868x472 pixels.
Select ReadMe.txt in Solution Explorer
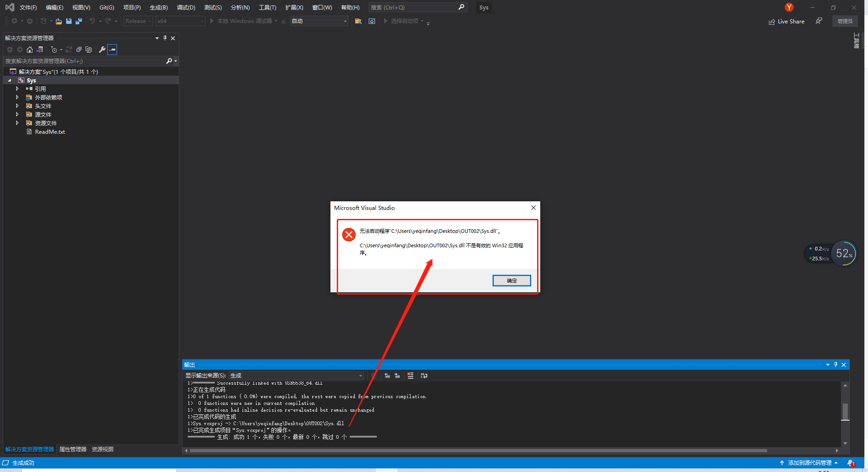coord(50,132)
